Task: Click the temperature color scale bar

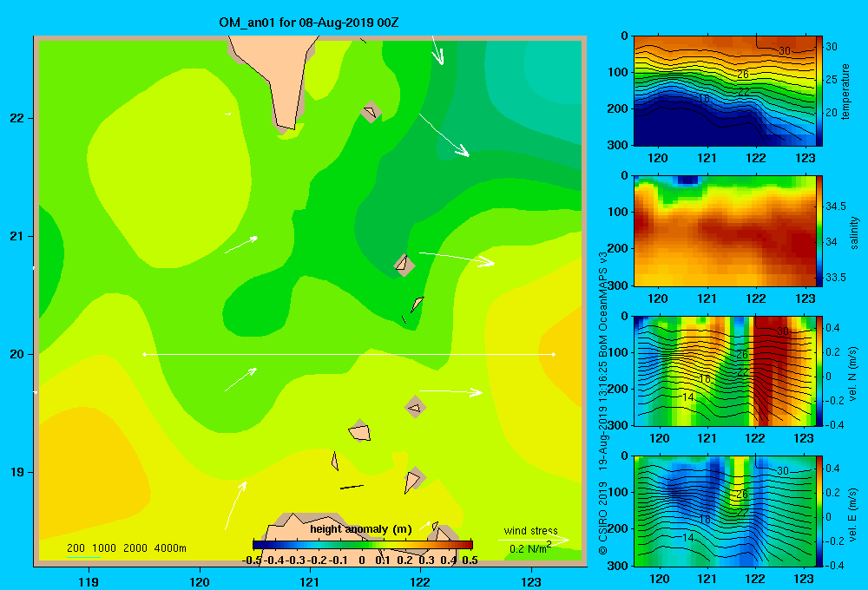Action: tap(819, 91)
